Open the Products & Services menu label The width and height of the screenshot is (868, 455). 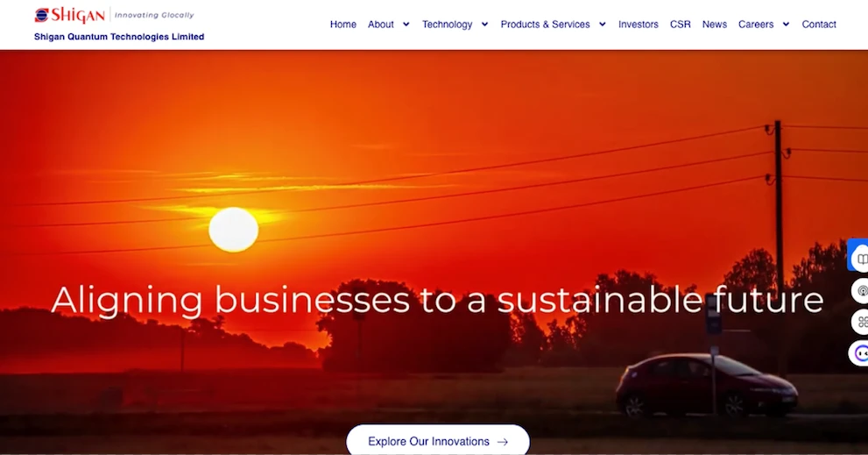click(546, 25)
